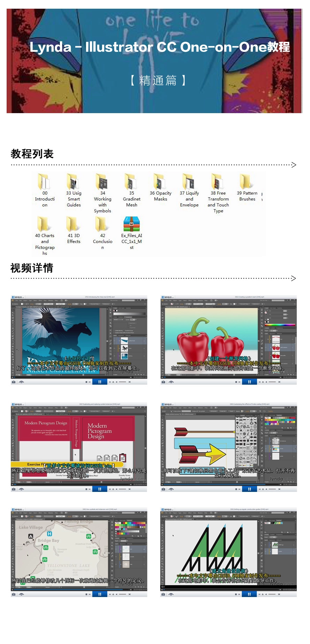Click the next-track button under the Yellowstone map video
Screen dimensions: 310x644
click(110, 594)
